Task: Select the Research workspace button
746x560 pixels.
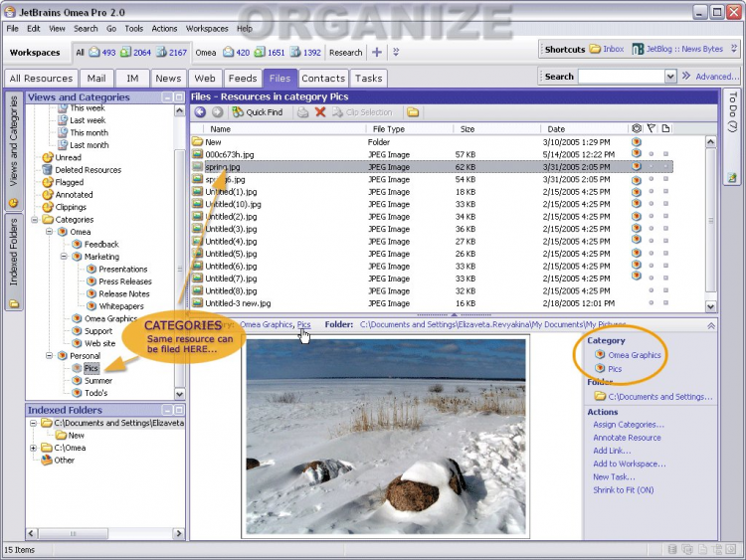Action: coord(345,53)
